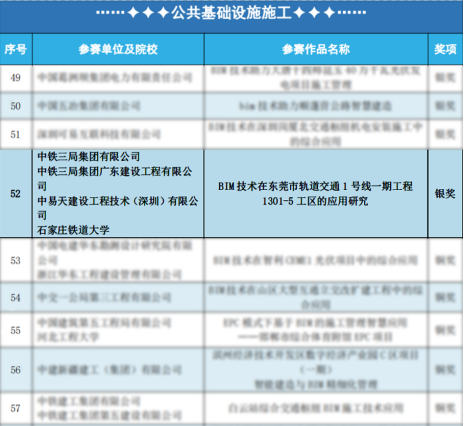Click row number 53 cell

point(16,260)
